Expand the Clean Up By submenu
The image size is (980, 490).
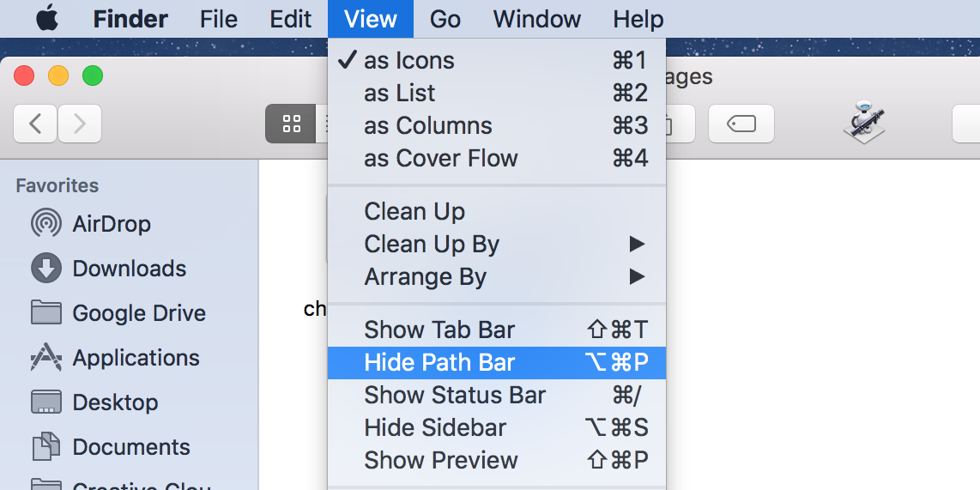[432, 245]
